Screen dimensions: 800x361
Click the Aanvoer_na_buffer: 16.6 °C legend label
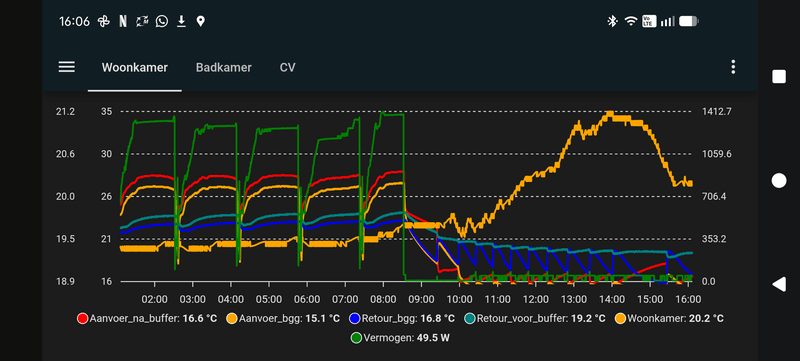pos(153,319)
